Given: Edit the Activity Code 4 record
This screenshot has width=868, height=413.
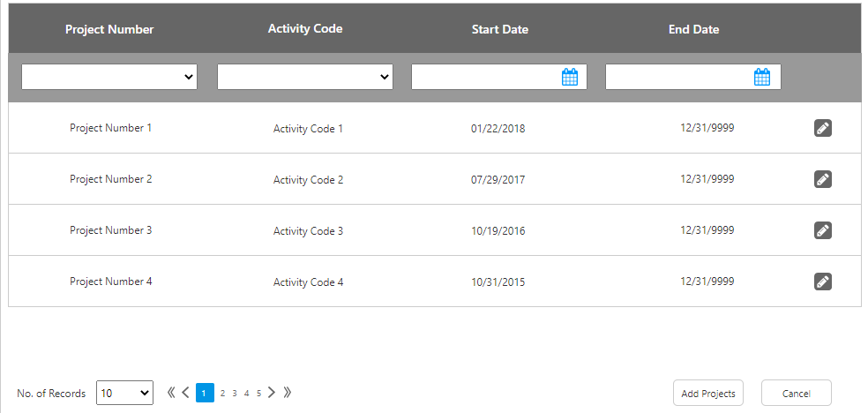Looking at the screenshot, I should point(822,282).
